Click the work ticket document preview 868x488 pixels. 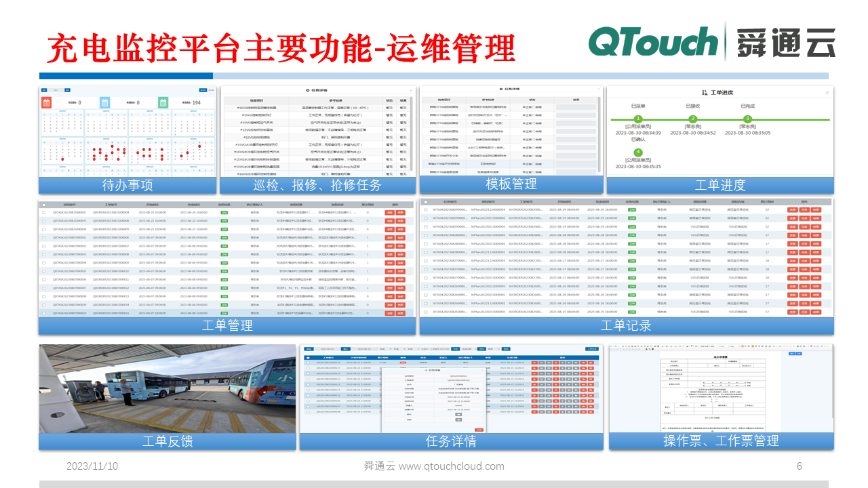(721, 388)
